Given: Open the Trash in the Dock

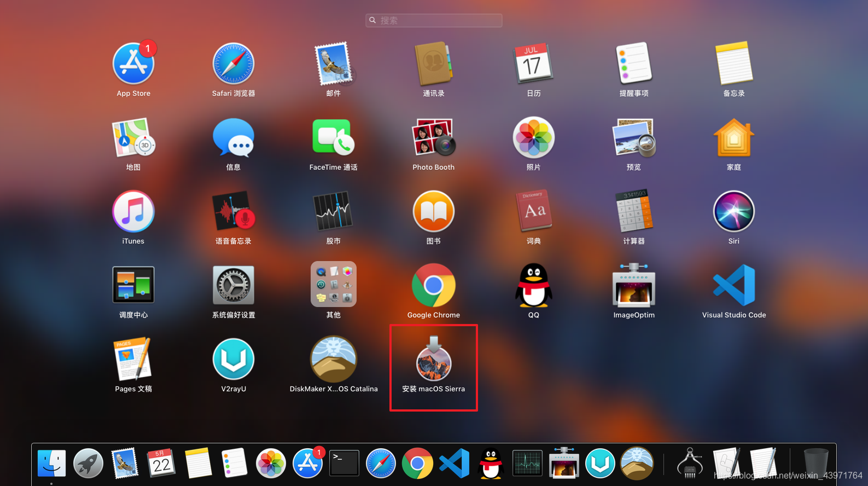Looking at the screenshot, I should coord(816,464).
